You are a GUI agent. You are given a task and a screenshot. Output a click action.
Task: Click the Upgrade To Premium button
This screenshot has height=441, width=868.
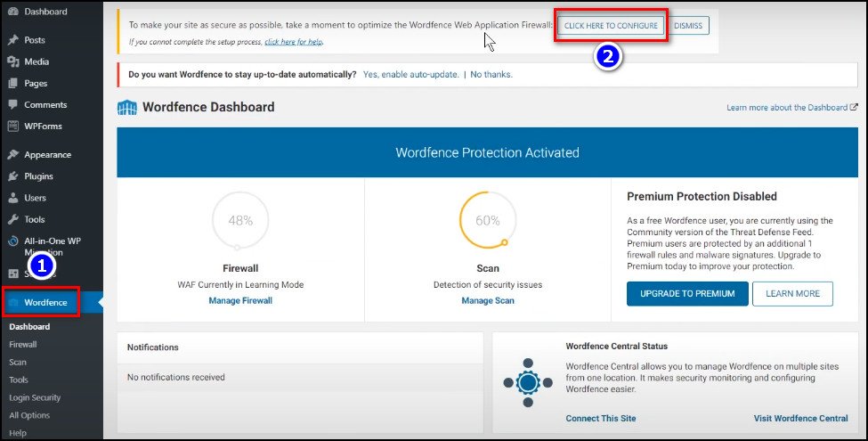pyautogui.click(x=687, y=294)
